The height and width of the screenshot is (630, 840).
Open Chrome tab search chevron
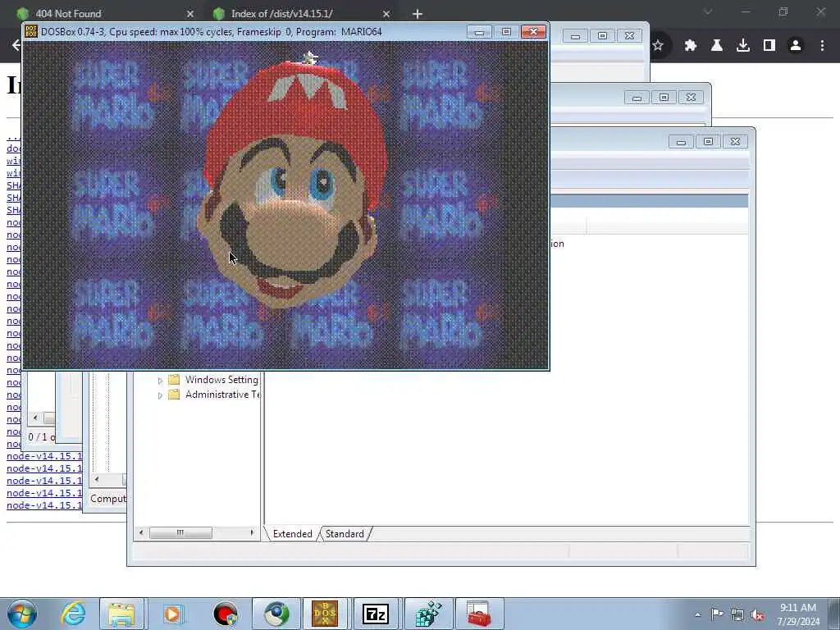coord(708,11)
